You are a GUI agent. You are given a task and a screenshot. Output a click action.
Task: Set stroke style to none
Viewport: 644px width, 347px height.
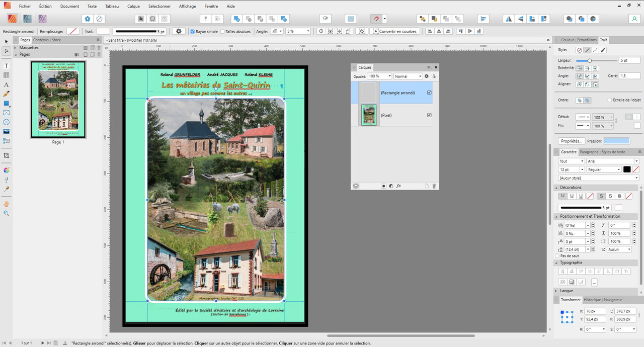pos(579,50)
